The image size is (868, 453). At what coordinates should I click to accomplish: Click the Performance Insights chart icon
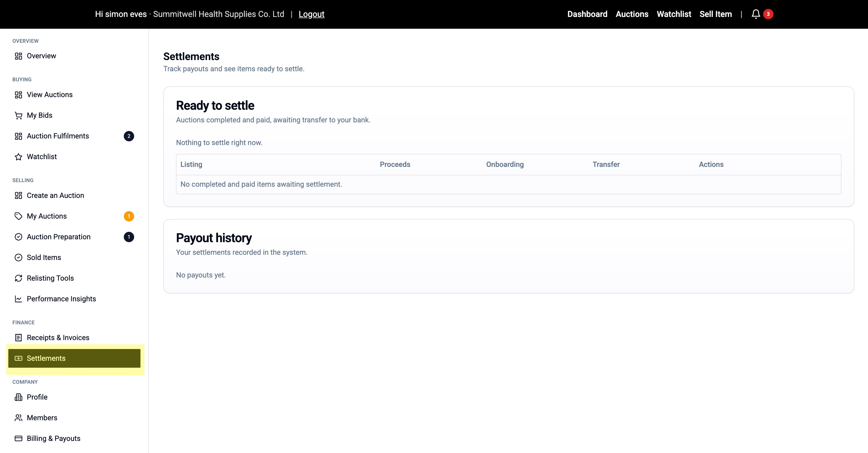point(19,299)
